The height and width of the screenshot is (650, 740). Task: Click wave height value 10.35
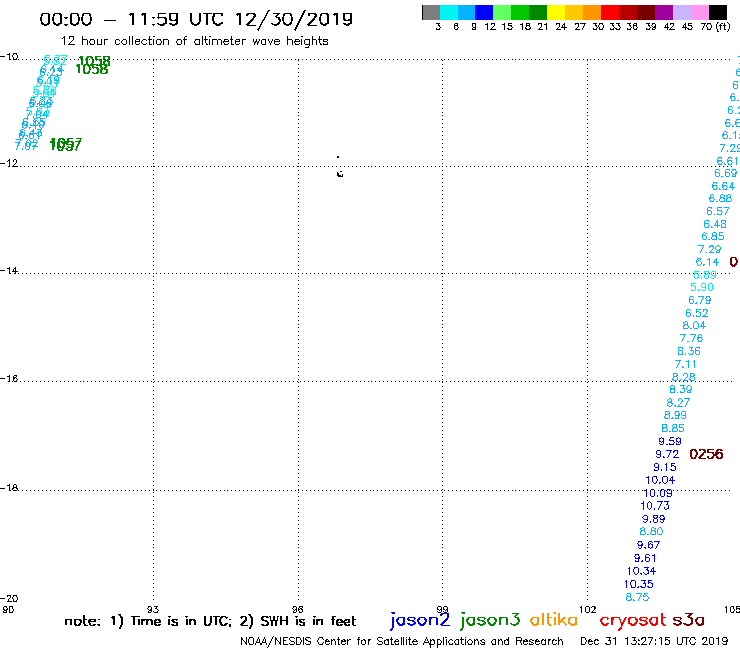(639, 584)
